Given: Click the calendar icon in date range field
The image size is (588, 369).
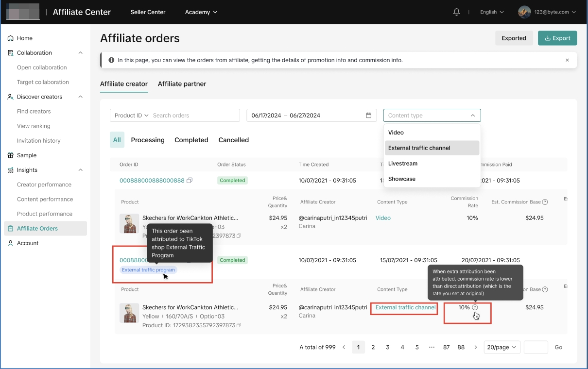Looking at the screenshot, I should click(x=368, y=116).
